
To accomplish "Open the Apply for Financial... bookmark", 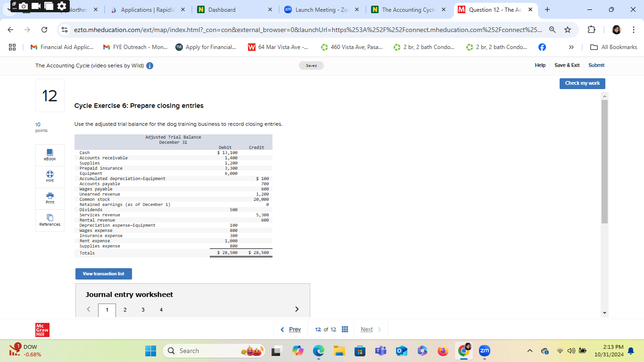I will pyautogui.click(x=206, y=47).
